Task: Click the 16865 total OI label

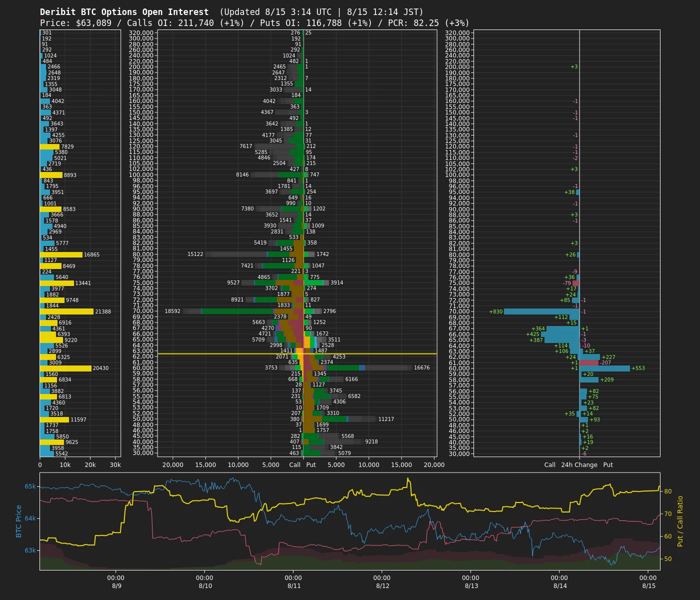Action: pyautogui.click(x=91, y=254)
